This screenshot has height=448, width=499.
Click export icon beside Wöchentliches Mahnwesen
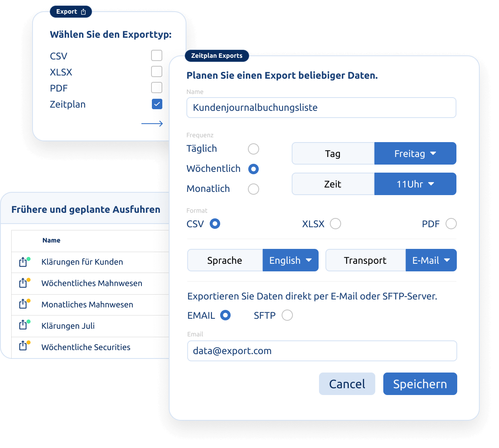(x=23, y=283)
